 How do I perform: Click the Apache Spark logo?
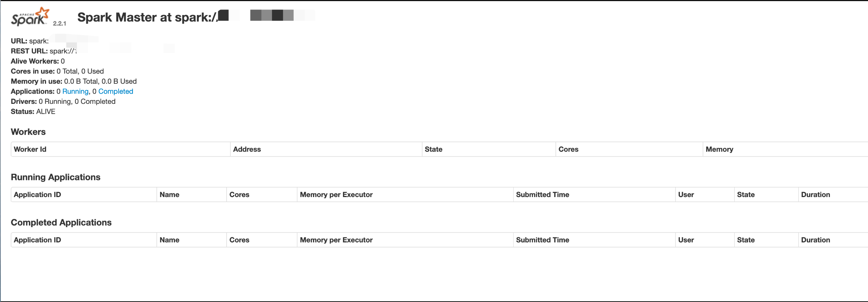coord(30,17)
